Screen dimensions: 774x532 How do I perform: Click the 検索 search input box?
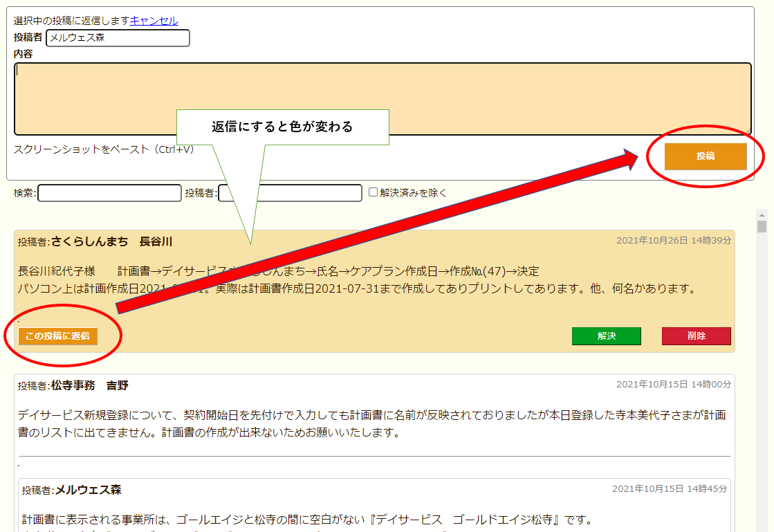tap(109, 193)
